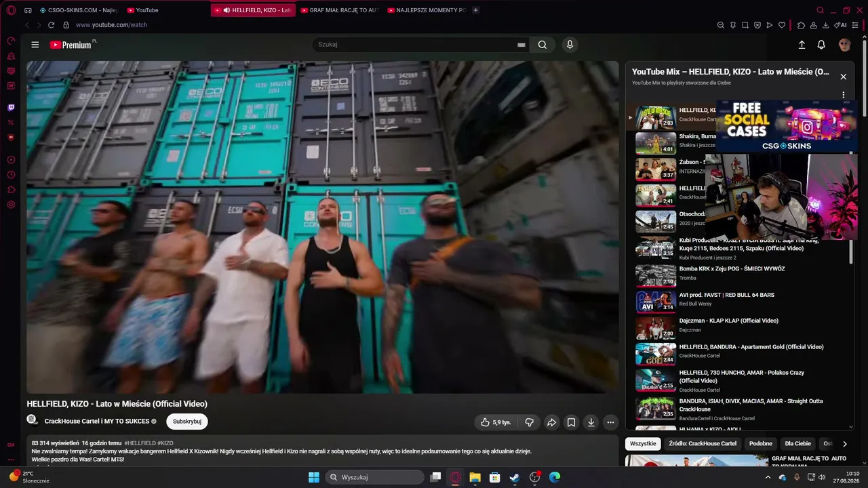
Task: Select the Wszystkie filter chip
Action: 643,444
